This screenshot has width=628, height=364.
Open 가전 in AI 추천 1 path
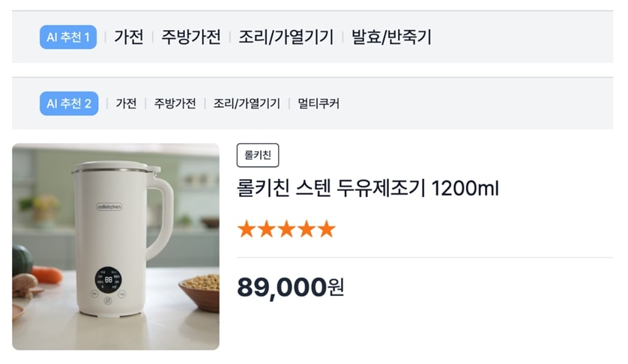[x=128, y=37]
